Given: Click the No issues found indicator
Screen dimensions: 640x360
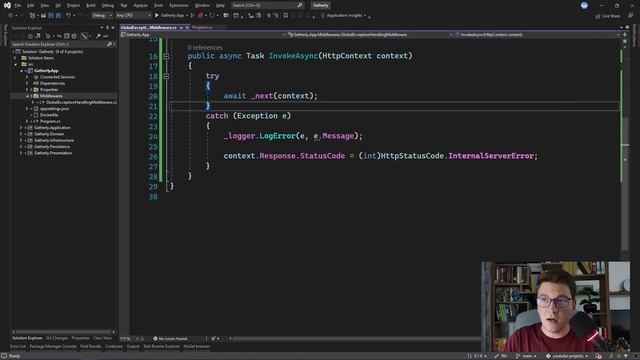Looking at the screenshot, I should coord(170,338).
